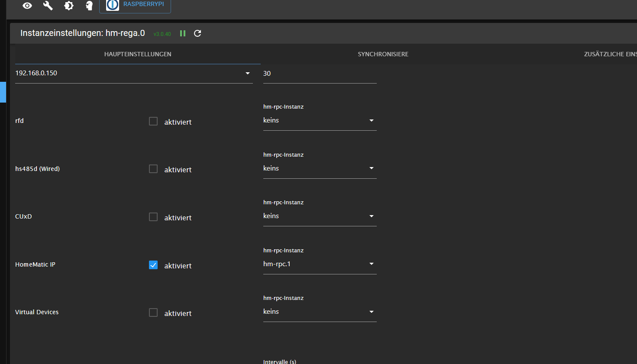This screenshot has width=637, height=364.
Task: Click the Virtual Devices label
Action: click(37, 312)
